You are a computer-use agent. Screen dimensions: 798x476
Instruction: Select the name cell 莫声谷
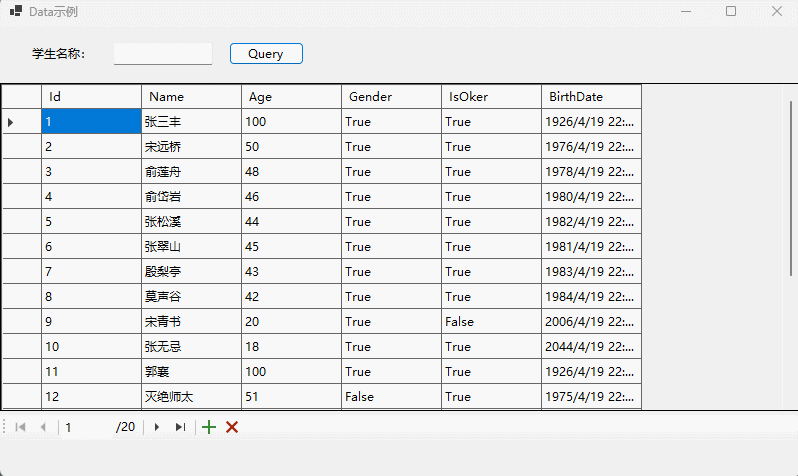191,296
